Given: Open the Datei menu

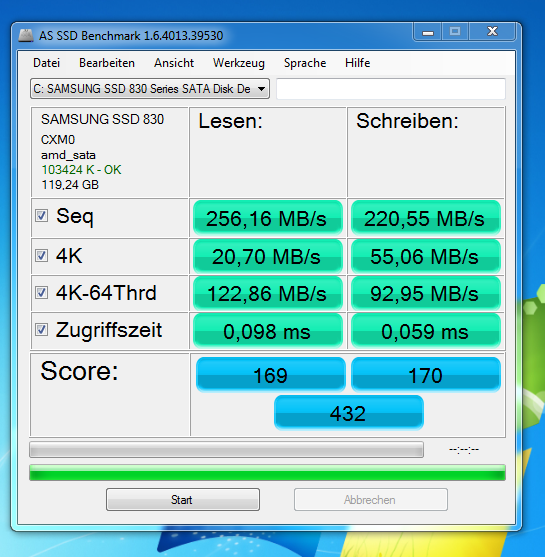Looking at the screenshot, I should point(46,63).
